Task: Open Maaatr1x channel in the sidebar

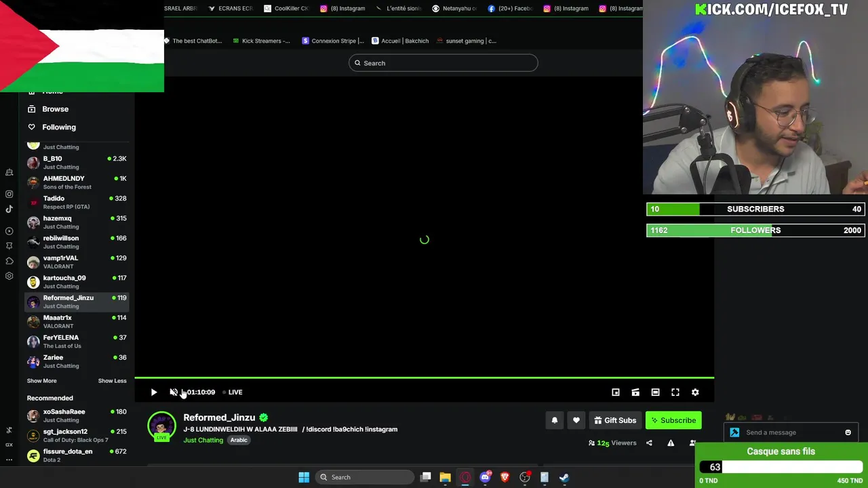Action: coord(77,321)
